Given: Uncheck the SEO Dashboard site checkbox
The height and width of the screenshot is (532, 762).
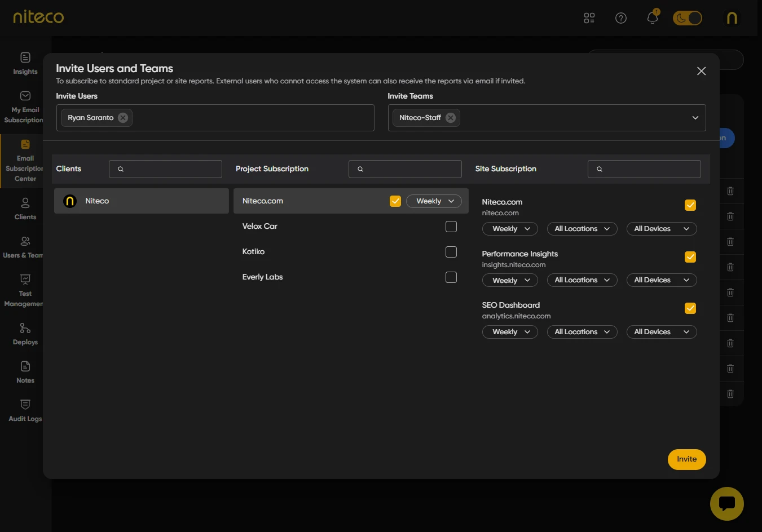Looking at the screenshot, I should pos(690,308).
